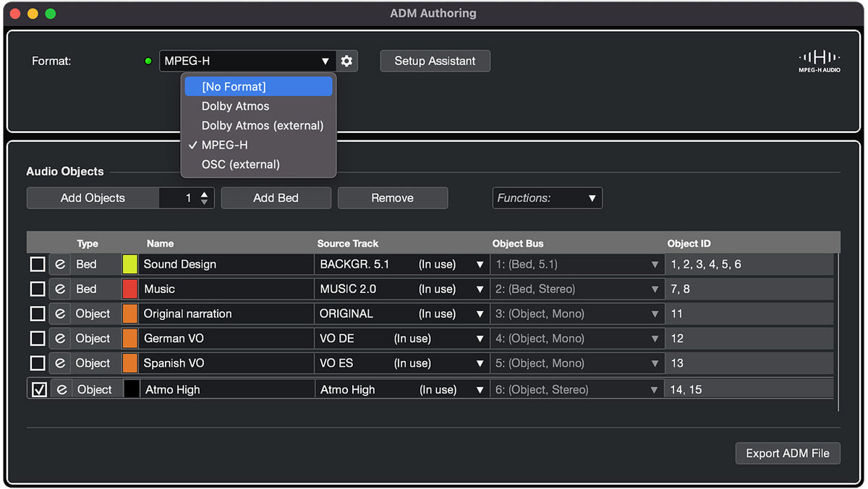868x489 pixels.
Task: Open yellow-green color swatch for Sound Design
Action: tap(129, 265)
